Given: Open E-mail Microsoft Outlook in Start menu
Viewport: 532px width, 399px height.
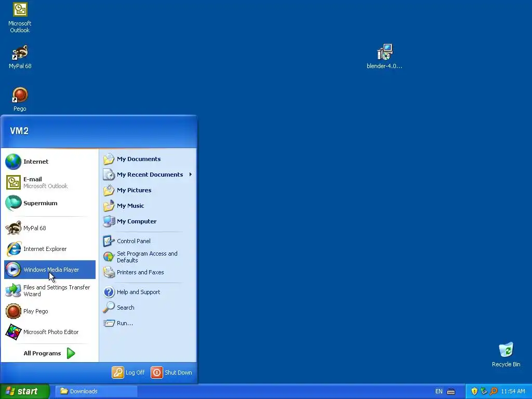Looking at the screenshot, I should tap(49, 182).
